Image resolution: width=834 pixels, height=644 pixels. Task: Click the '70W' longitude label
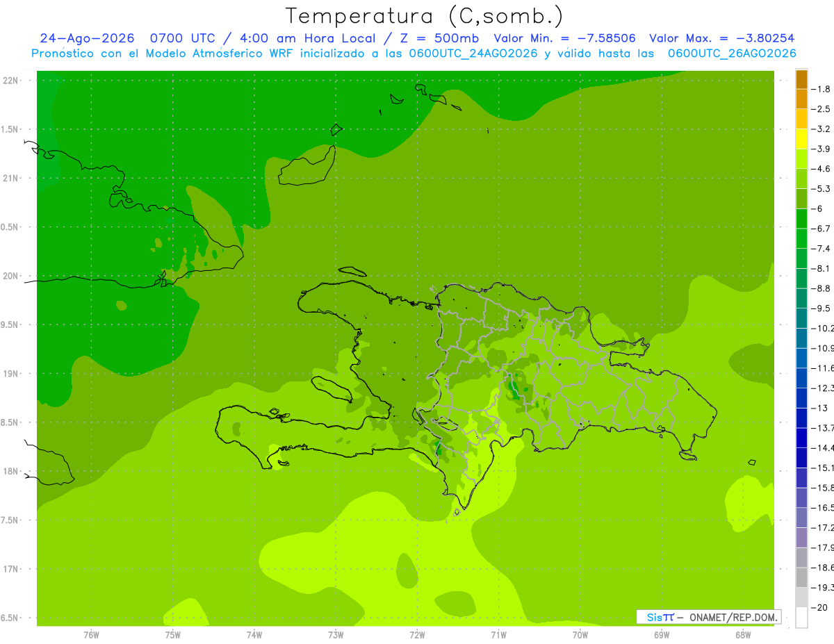[x=580, y=635]
